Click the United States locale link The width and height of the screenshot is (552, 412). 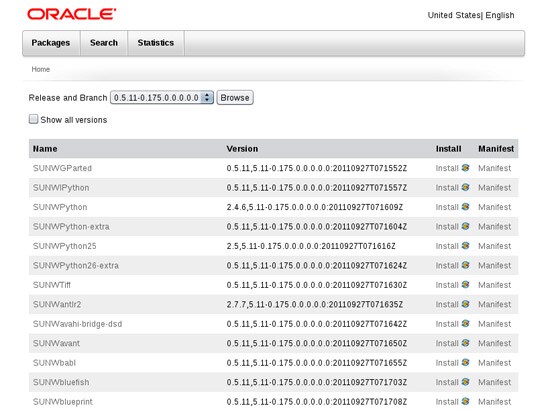(453, 15)
